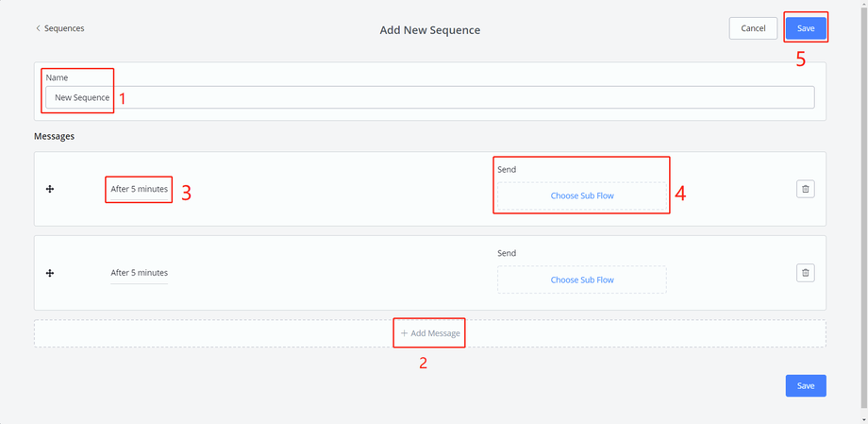The image size is (868, 424).
Task: Open second message's After 5 minutes delay
Action: (x=139, y=273)
